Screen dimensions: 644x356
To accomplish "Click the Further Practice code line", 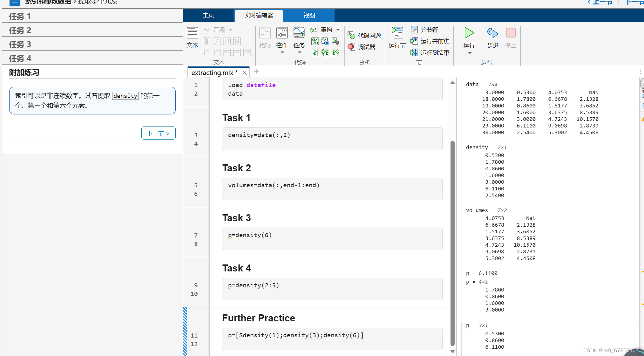I will [x=296, y=335].
